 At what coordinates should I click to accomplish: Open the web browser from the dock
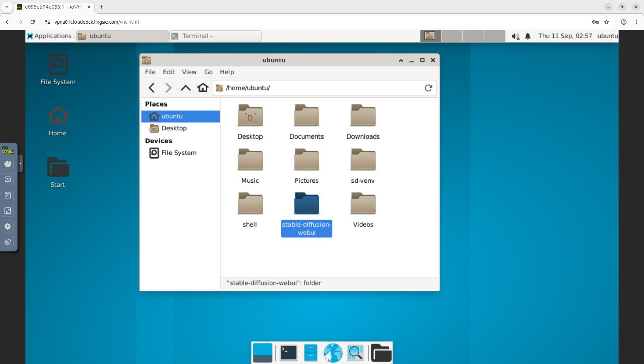333,353
